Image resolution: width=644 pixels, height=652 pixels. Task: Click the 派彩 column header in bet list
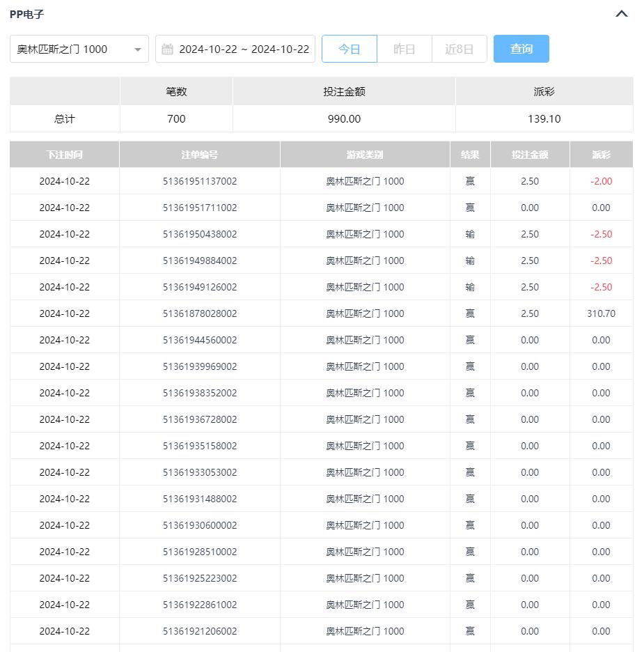point(601,155)
